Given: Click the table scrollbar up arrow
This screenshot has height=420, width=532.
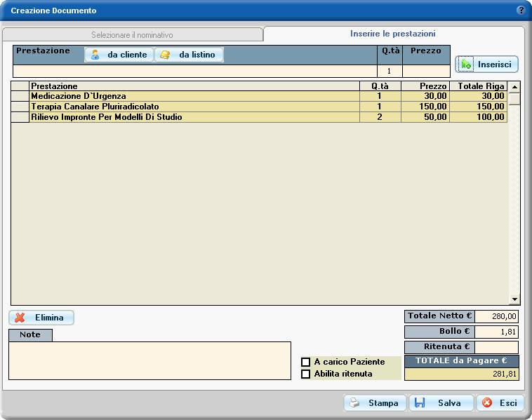Looking at the screenshot, I should click(x=514, y=87).
